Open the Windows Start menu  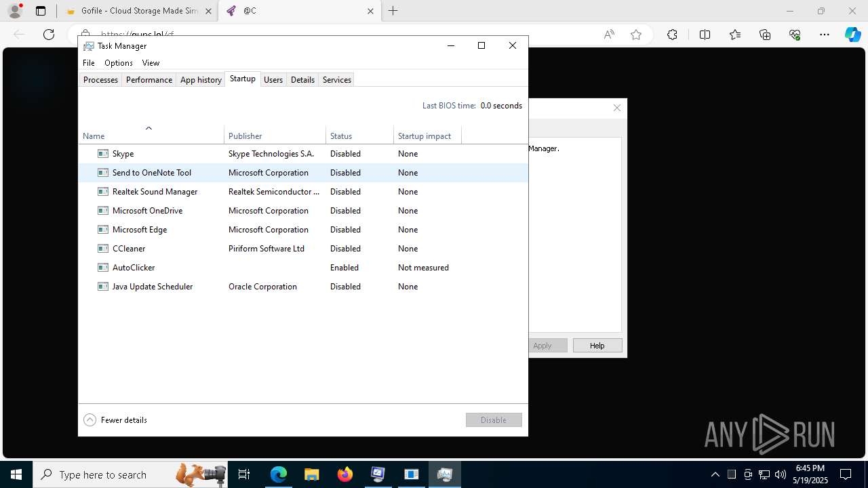16,474
